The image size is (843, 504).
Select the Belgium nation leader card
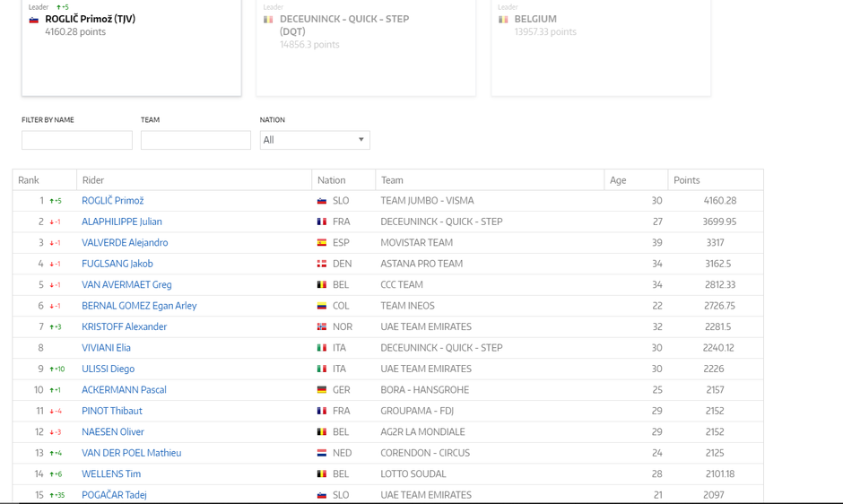click(601, 45)
